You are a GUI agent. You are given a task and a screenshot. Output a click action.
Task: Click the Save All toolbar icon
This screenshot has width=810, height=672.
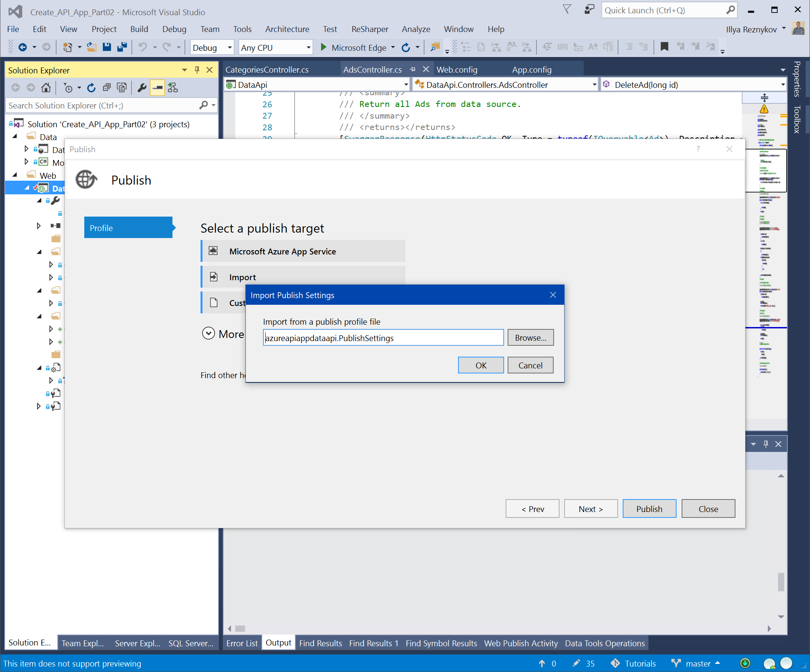point(122,47)
